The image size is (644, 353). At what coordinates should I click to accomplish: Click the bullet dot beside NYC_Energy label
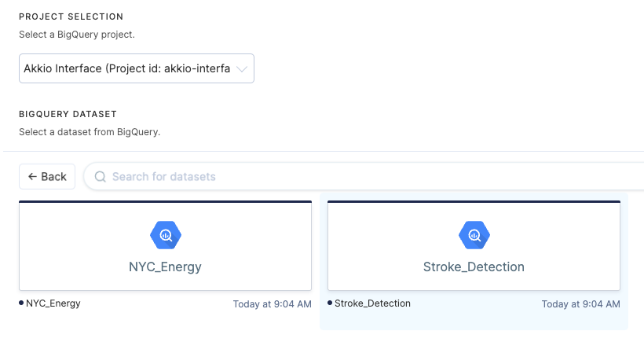(x=21, y=303)
